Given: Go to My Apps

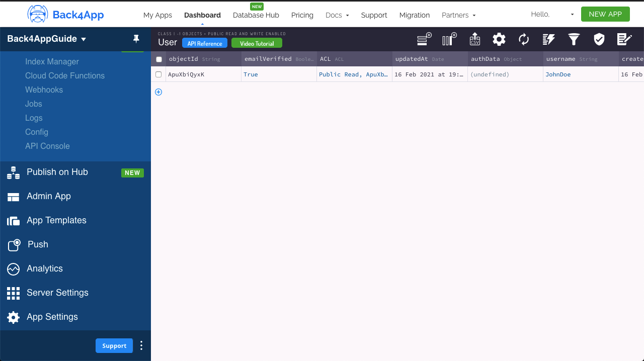Looking at the screenshot, I should click(157, 15).
